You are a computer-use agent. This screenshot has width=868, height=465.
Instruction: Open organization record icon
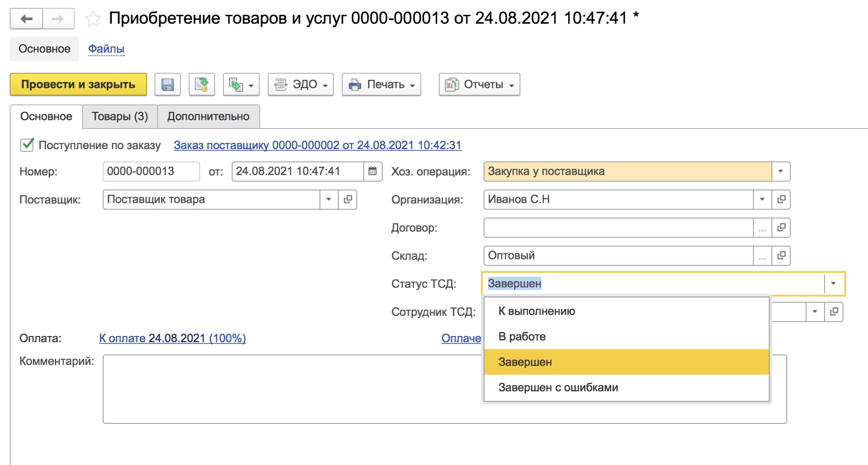pyautogui.click(x=781, y=199)
